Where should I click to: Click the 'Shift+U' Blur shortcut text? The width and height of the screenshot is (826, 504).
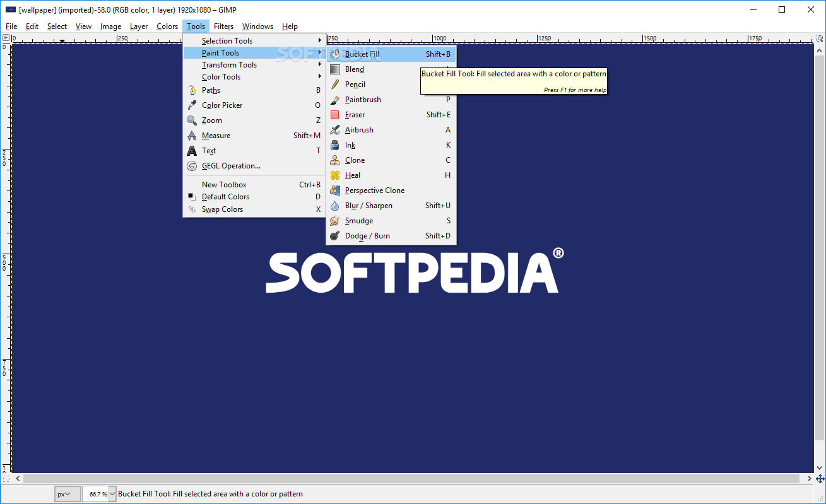click(x=438, y=206)
